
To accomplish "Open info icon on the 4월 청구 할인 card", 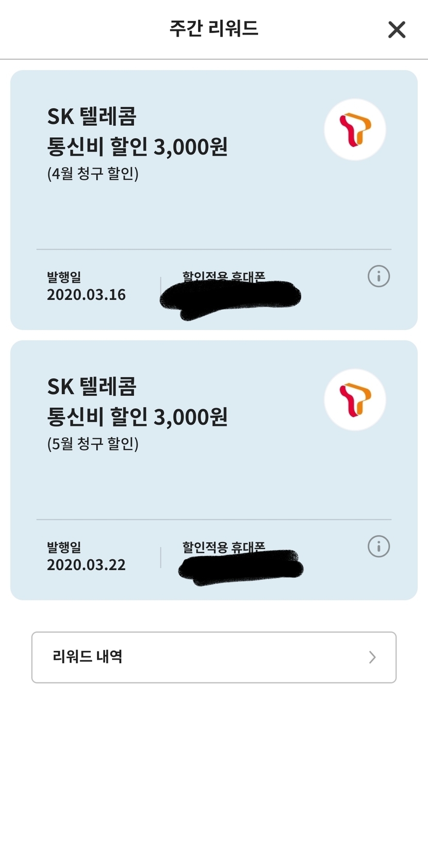I will pyautogui.click(x=378, y=276).
